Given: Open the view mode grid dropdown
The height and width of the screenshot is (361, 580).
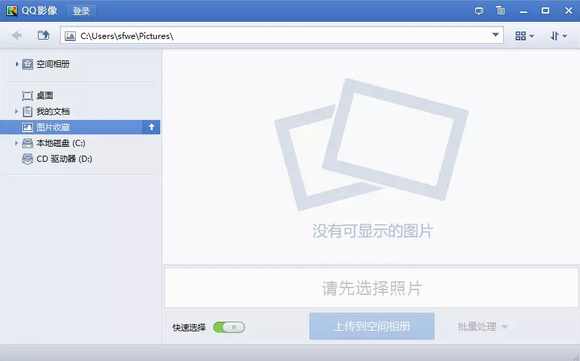Looking at the screenshot, I should tap(525, 36).
